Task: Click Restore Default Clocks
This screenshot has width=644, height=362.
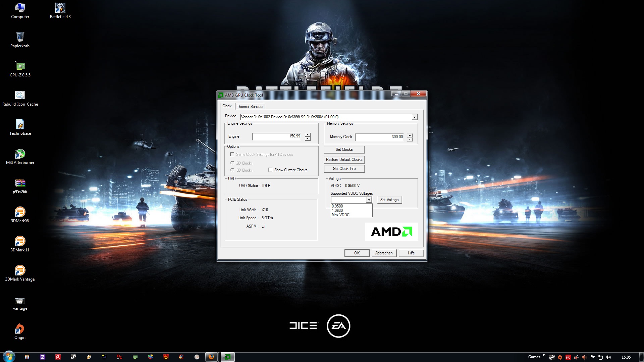Action: point(344,160)
